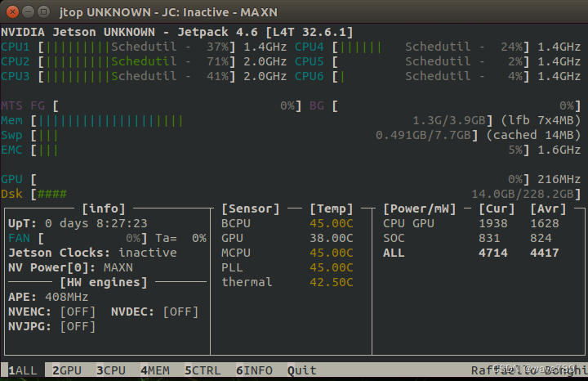Click the FAN label in info panel
The image size is (588, 381).
pyautogui.click(x=19, y=239)
